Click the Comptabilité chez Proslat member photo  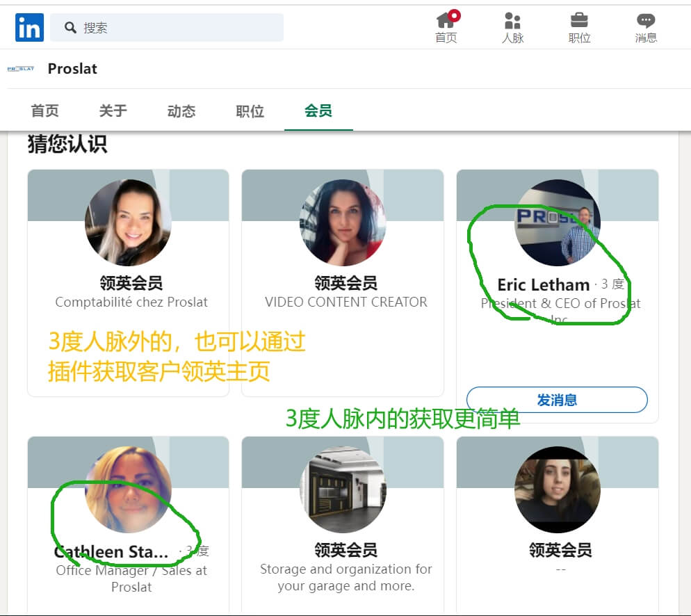tap(128, 222)
